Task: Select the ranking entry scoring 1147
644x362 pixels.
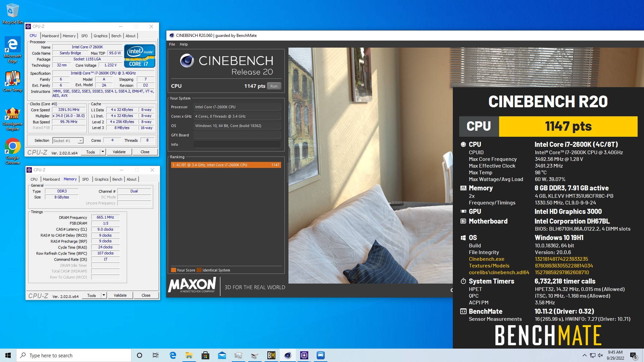Action: 226,165
